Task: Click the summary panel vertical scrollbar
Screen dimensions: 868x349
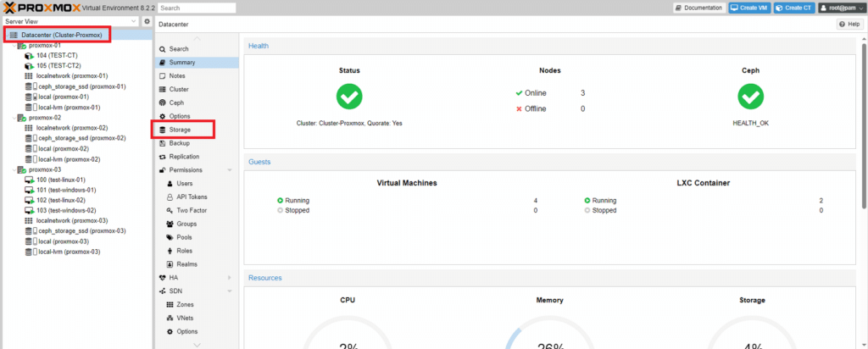Action: click(864, 126)
